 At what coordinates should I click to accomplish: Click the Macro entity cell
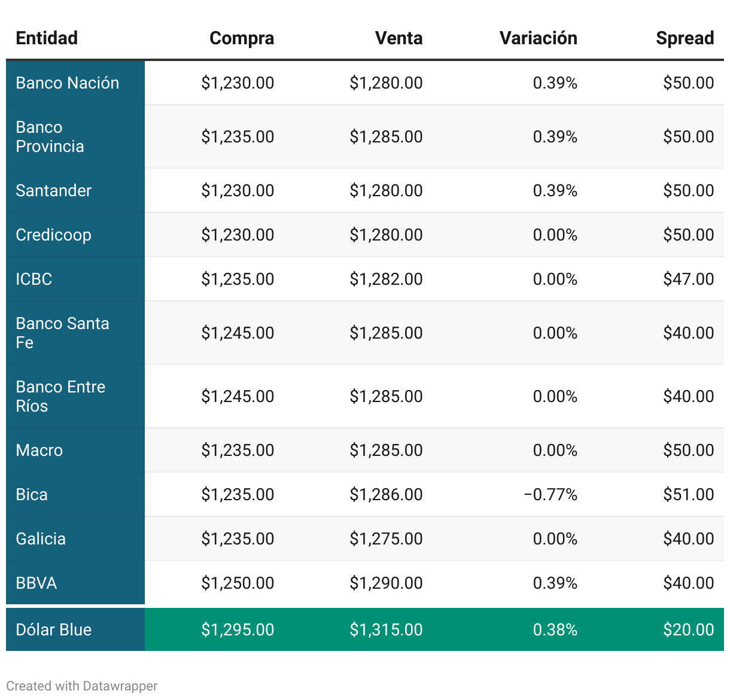click(x=39, y=451)
